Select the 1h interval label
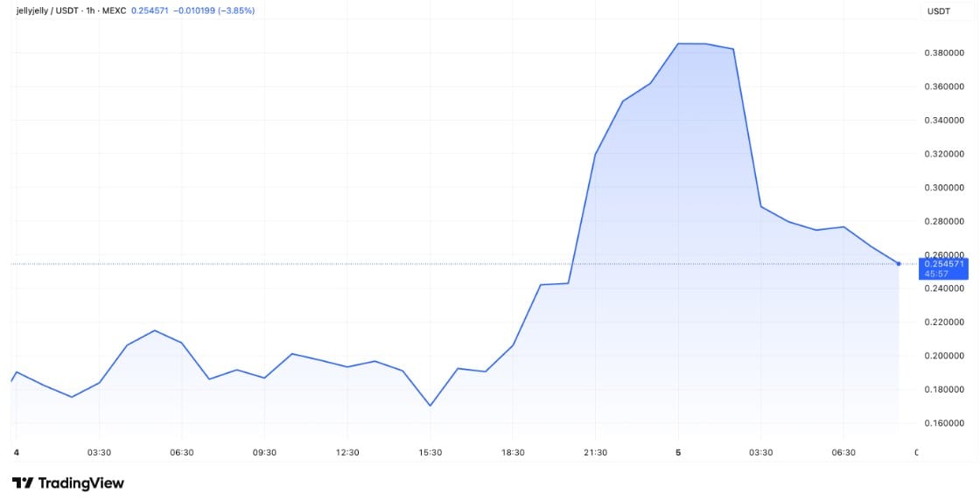Image resolution: width=980 pixels, height=500 pixels. pyautogui.click(x=93, y=10)
